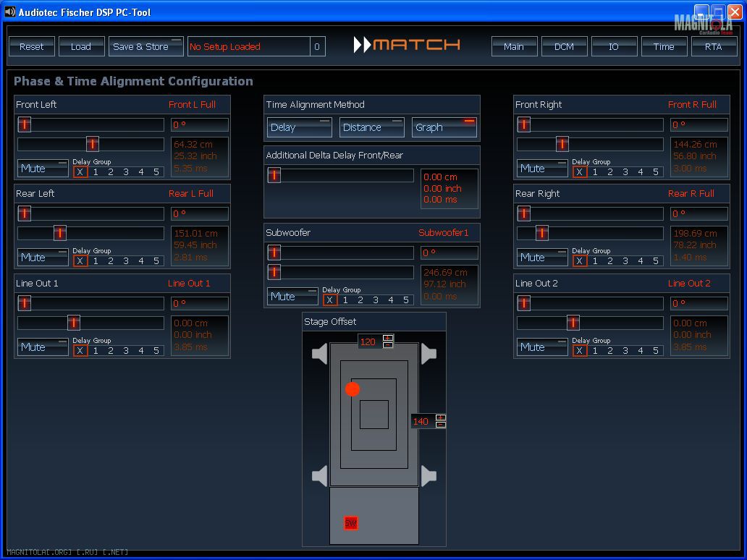Click the Subwoofer phase value field

[450, 253]
